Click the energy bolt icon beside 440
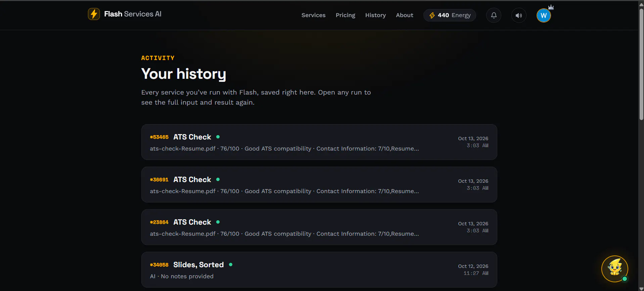 (432, 15)
